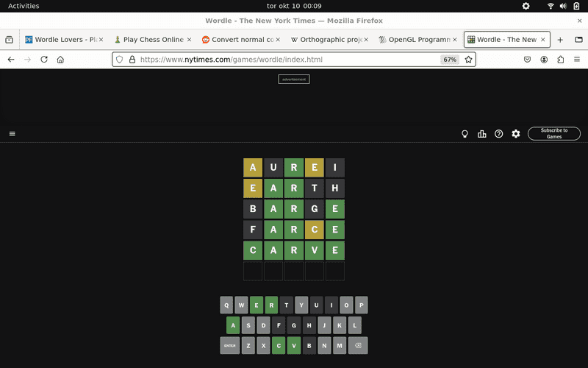The image size is (588, 368).
Task: Open the Wi-Fi network indicator
Action: tap(551, 6)
